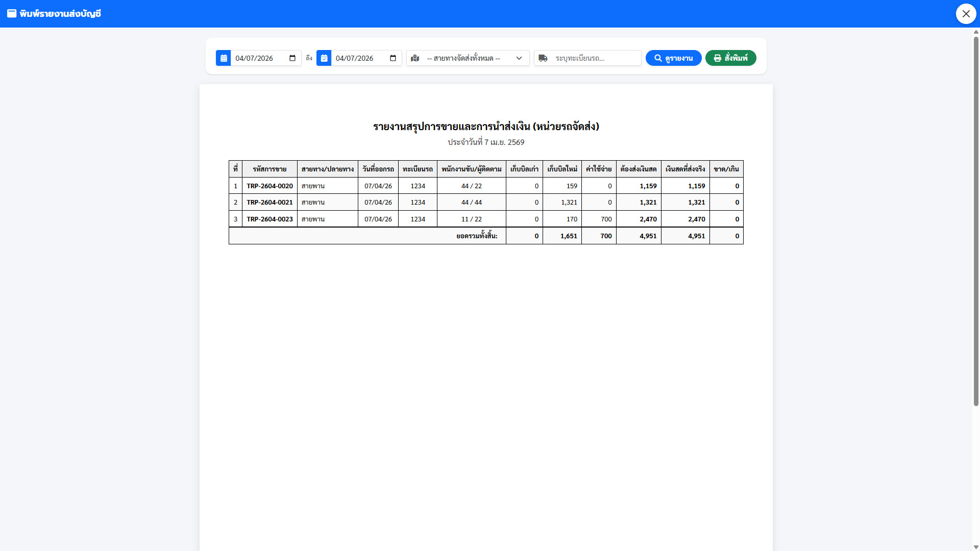
Task: Click the chevron arrow of route selector
Action: pyautogui.click(x=519, y=58)
